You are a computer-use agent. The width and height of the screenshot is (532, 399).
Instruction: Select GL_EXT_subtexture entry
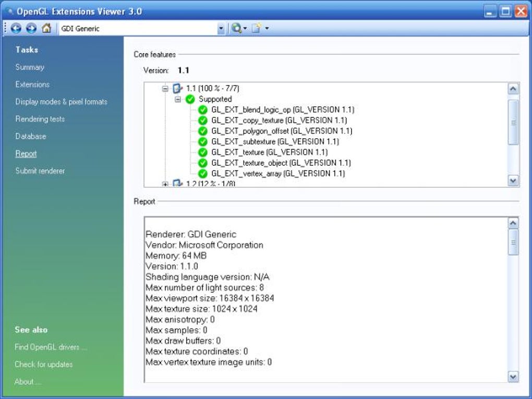[275, 141]
